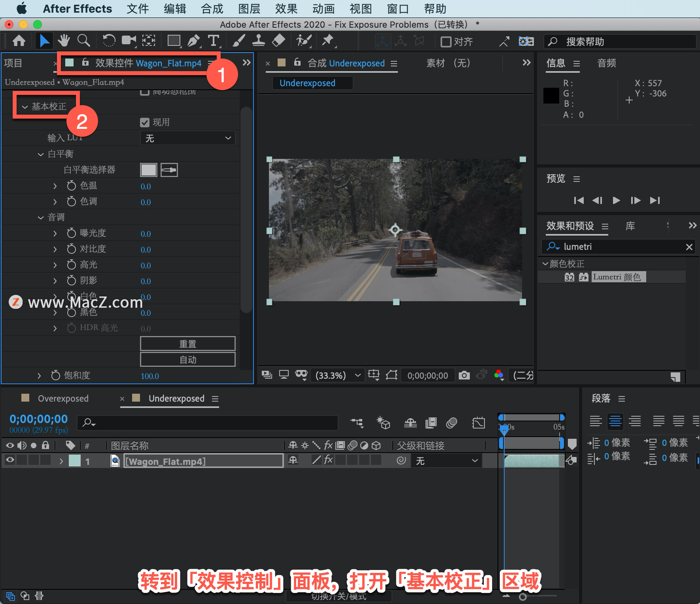
Task: Toggle 色温 temperature stopwatch
Action: (x=71, y=186)
